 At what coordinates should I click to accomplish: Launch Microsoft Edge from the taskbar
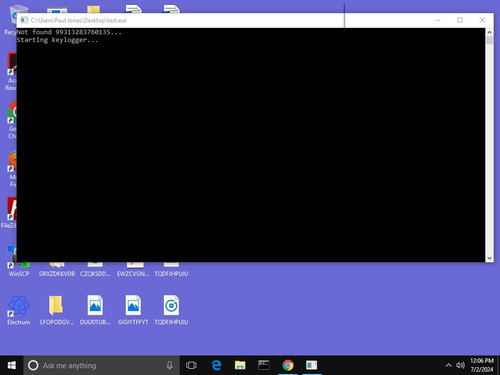[x=216, y=365]
